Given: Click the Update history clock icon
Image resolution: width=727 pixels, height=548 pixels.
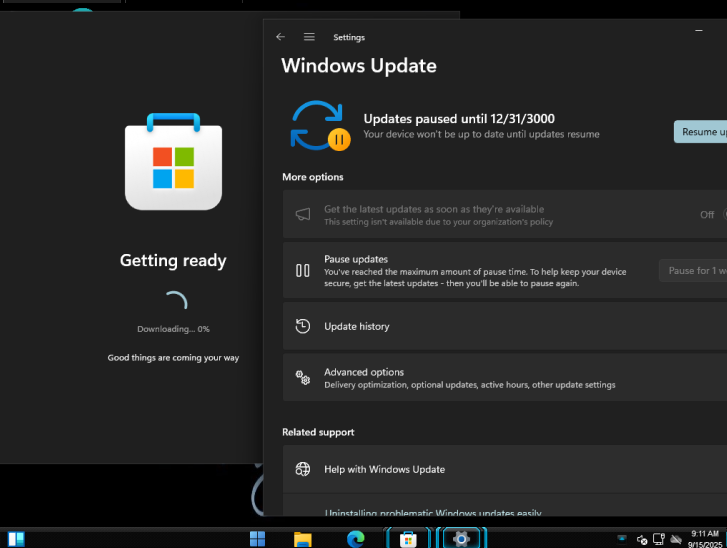Looking at the screenshot, I should pos(303,326).
